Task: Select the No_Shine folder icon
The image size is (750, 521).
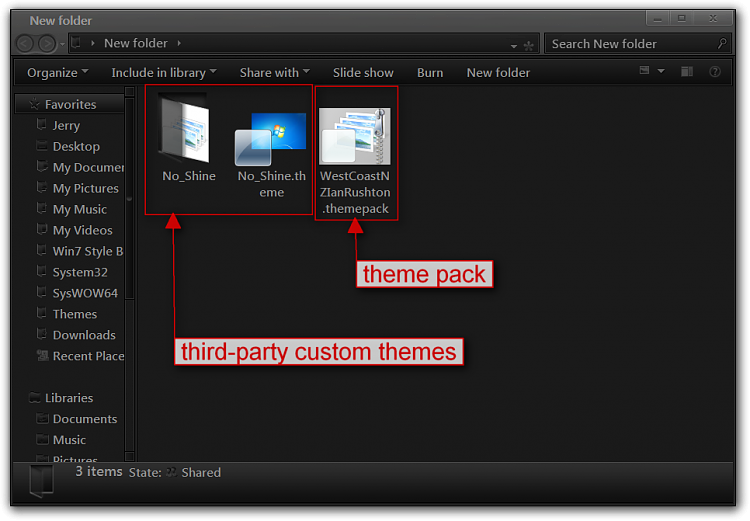Action: [x=185, y=128]
